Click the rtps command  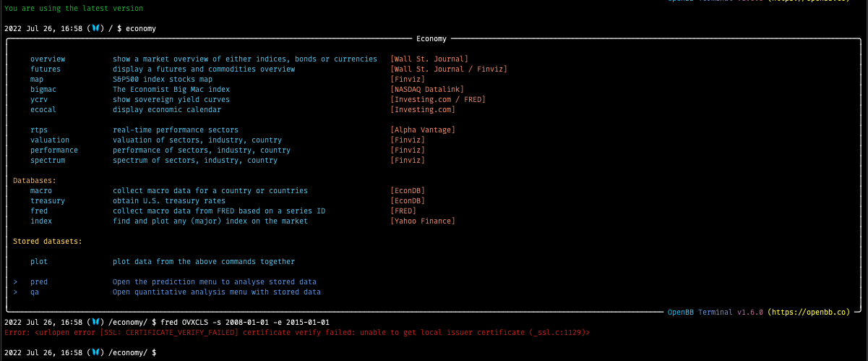(39, 129)
